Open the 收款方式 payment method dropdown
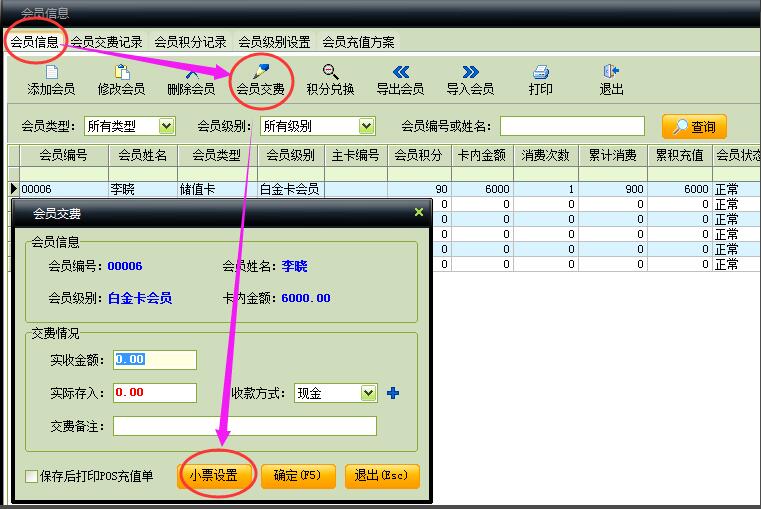The height and width of the screenshot is (509, 761). click(x=368, y=394)
